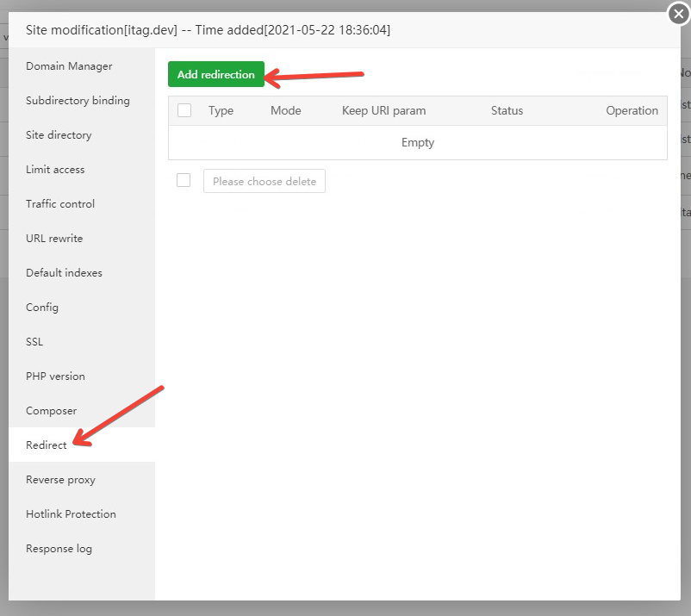Screen dimensions: 691x616
Task: Open the Composer tab
Action: click(x=82, y=411)
